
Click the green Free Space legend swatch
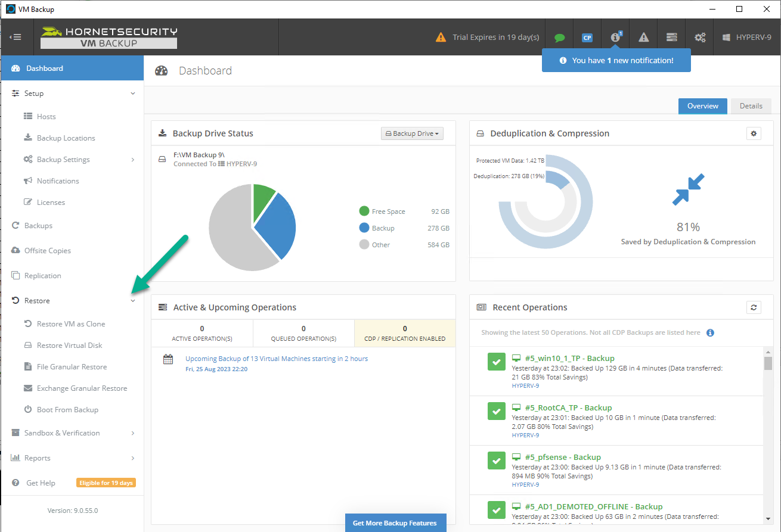tap(364, 211)
